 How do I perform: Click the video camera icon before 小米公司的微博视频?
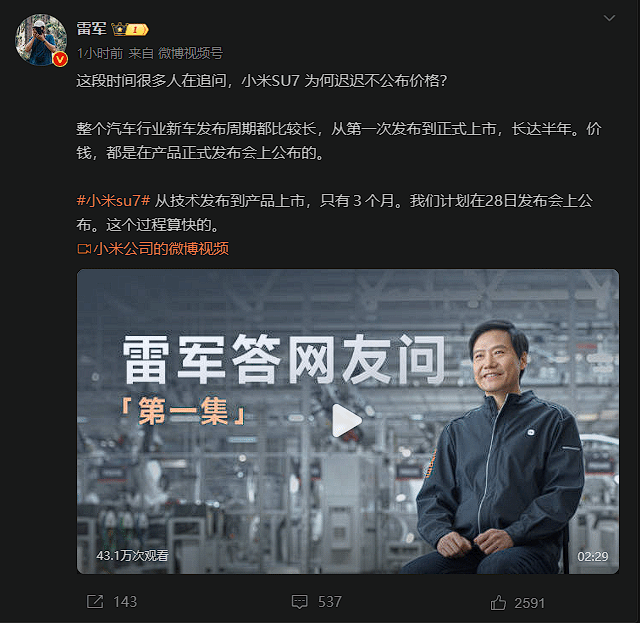(x=84, y=249)
